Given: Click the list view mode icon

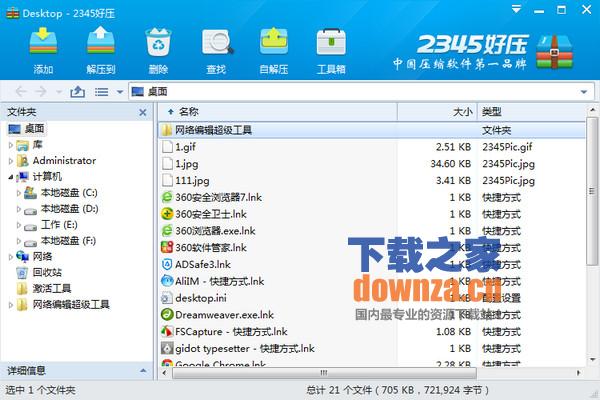Looking at the screenshot, I should [x=101, y=92].
